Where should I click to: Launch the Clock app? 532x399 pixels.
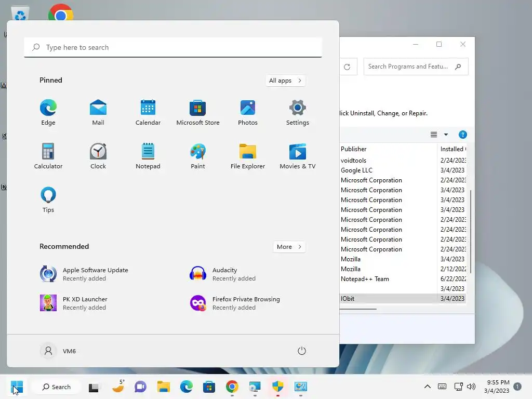(98, 156)
